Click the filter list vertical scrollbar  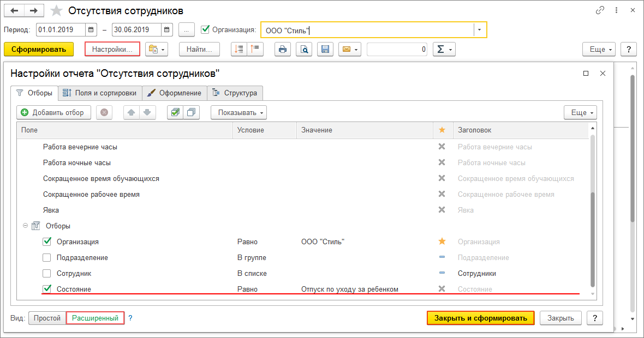(593, 239)
